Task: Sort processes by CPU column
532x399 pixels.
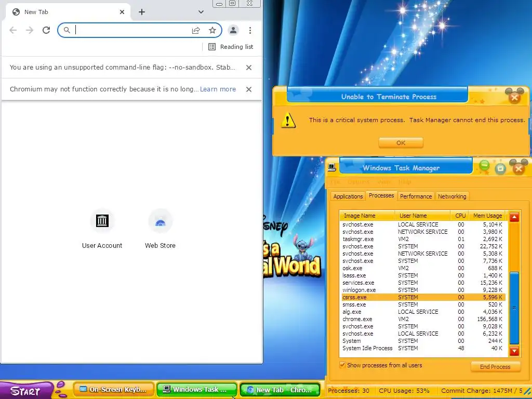Action: [x=460, y=216]
